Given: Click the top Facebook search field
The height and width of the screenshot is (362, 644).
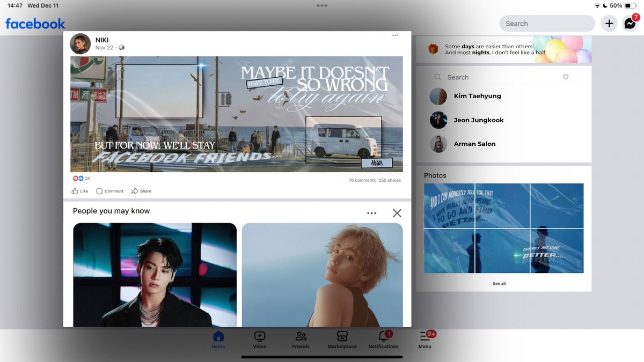Looking at the screenshot, I should (547, 24).
